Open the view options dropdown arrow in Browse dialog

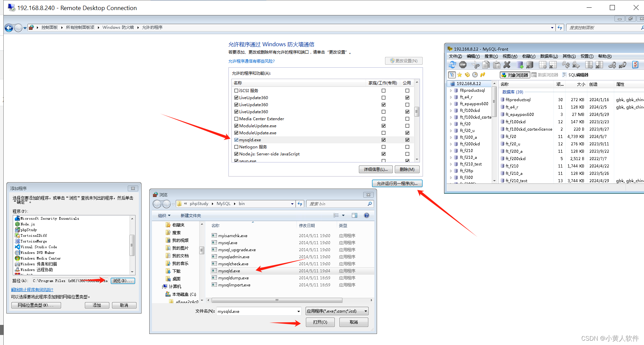click(x=343, y=215)
